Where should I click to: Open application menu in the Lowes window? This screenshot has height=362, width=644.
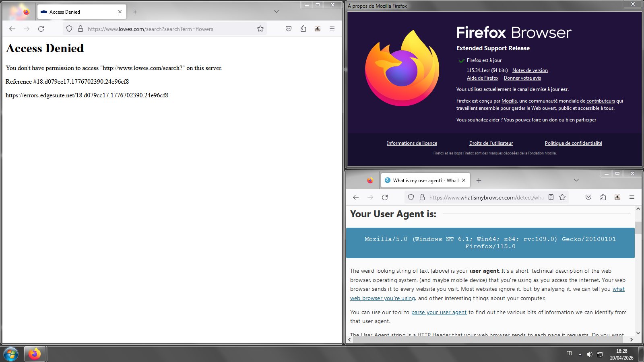[332, 29]
